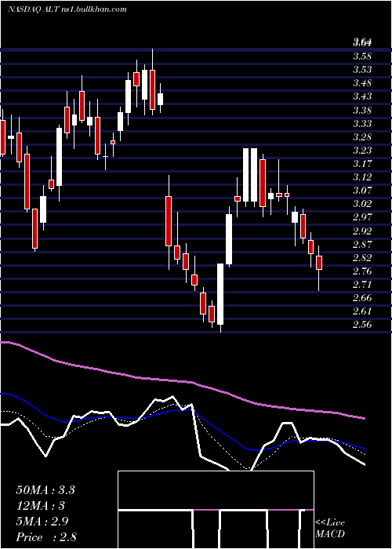
Task: Select the 2.56 price axis label
Action: click(362, 325)
